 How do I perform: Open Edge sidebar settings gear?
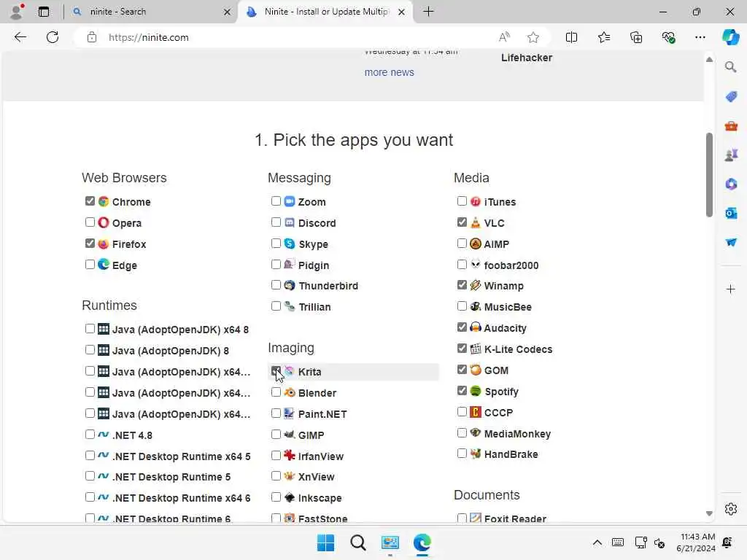731,509
